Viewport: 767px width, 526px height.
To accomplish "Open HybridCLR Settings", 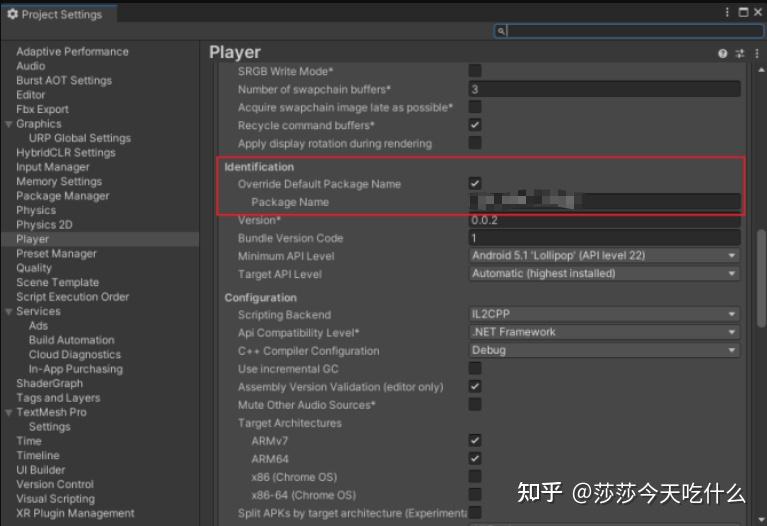I will 66,153.
